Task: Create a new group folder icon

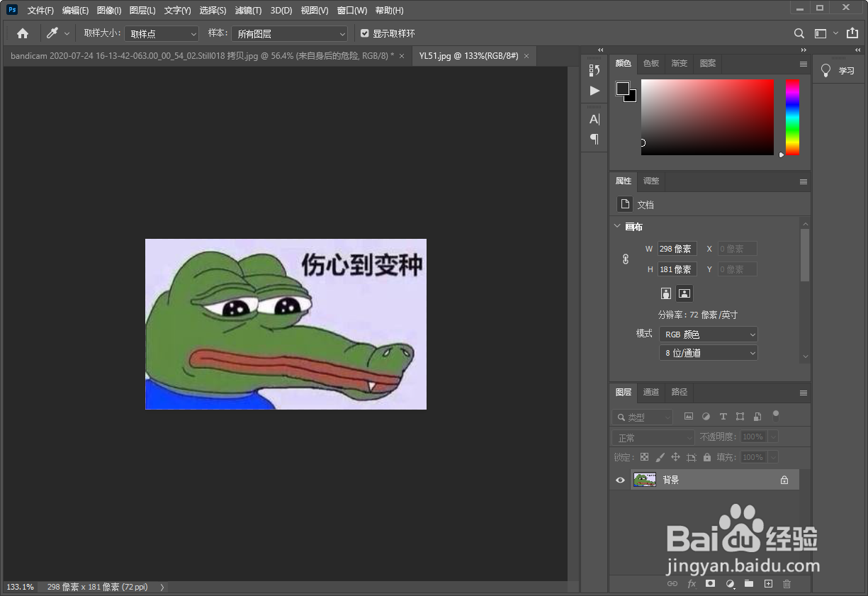Action: [749, 583]
